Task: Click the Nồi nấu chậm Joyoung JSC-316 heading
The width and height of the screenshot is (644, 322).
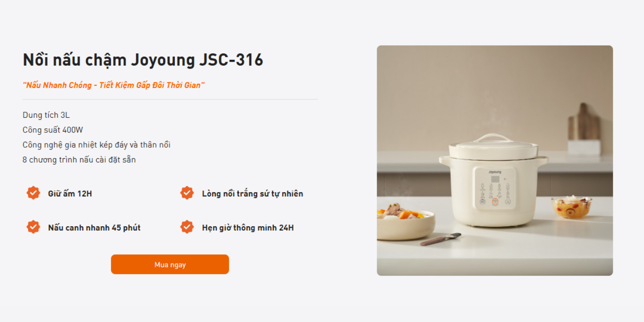Action: (143, 60)
